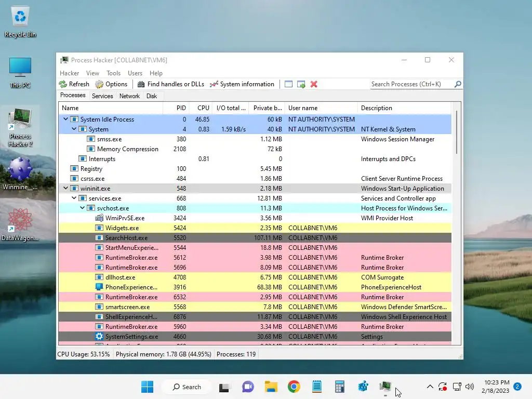Open the Help menu
Viewport: 532px width, 399px height.
pos(156,73)
